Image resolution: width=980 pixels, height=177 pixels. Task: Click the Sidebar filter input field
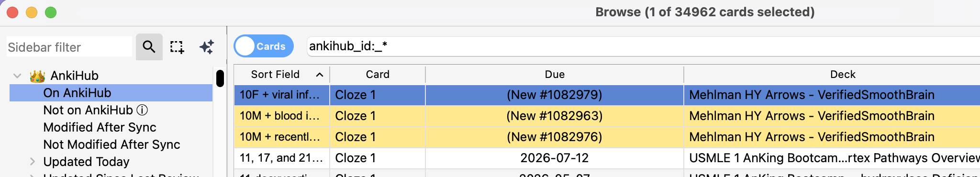pos(69,47)
